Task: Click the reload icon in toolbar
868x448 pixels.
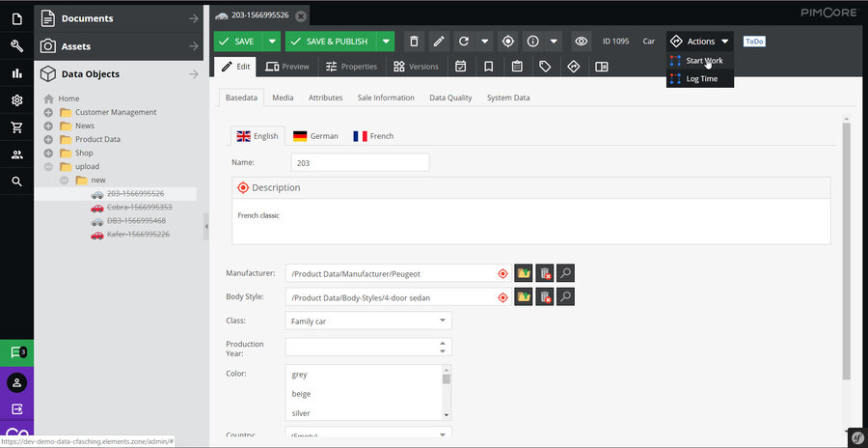Action: tap(464, 42)
